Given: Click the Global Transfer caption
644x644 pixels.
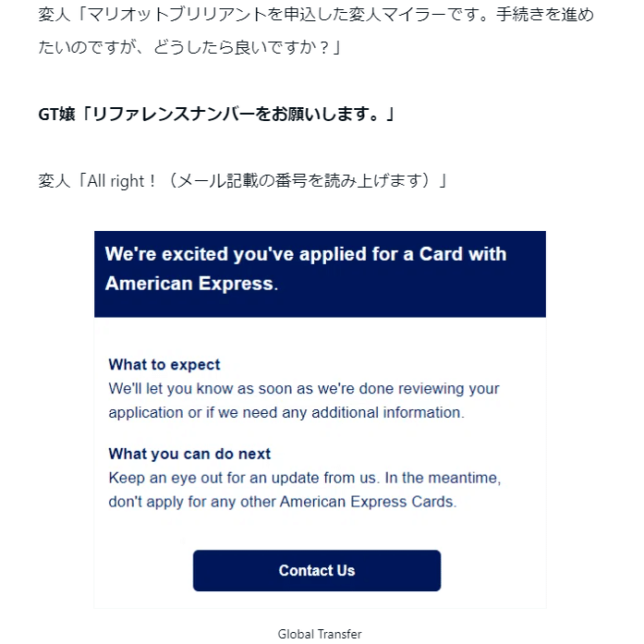Looking at the screenshot, I should [320, 634].
